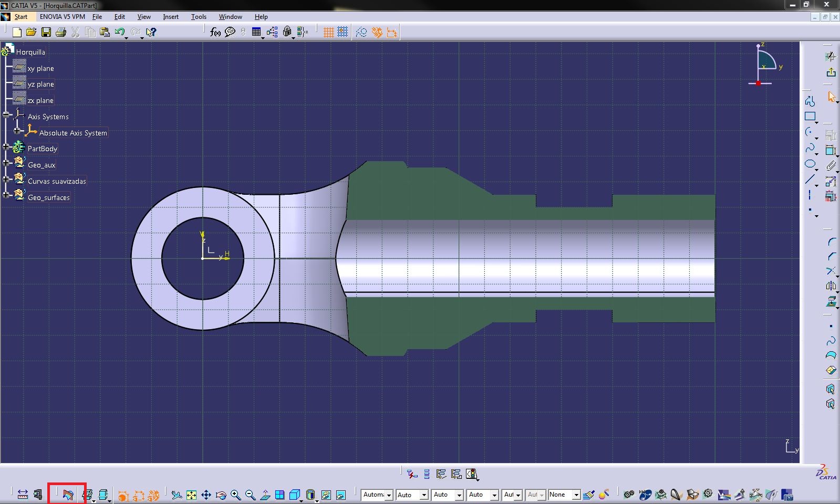This screenshot has width=840, height=504.
Task: Toggle the sketch Grid display
Action: (328, 33)
